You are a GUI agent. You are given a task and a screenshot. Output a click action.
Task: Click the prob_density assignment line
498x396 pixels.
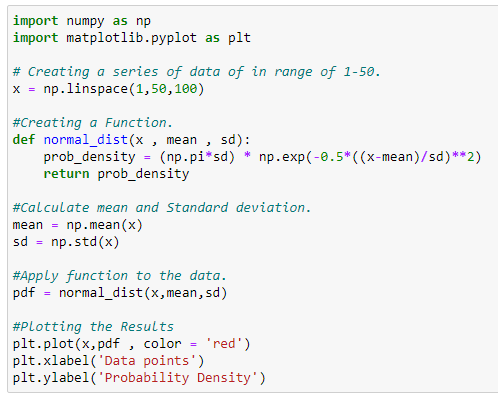click(263, 157)
